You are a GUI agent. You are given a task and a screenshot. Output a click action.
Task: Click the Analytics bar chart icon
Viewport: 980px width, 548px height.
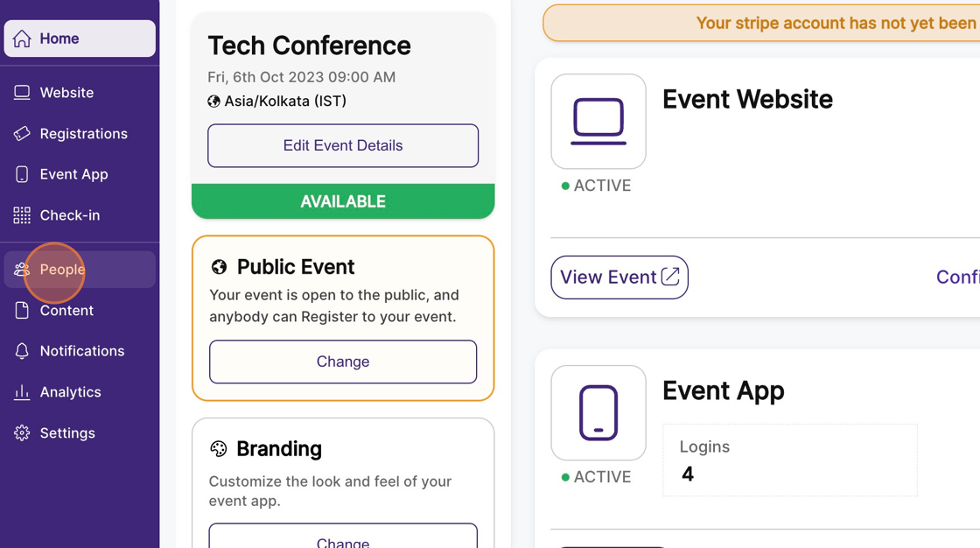point(22,392)
